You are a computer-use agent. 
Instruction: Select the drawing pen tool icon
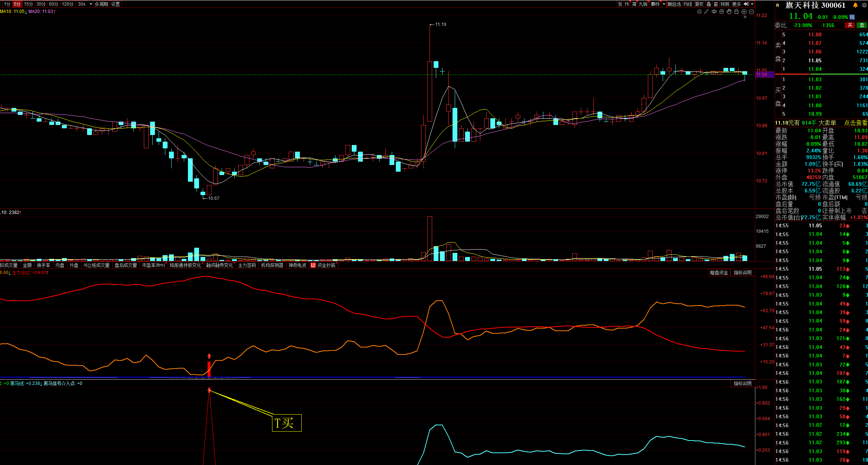(x=707, y=11)
